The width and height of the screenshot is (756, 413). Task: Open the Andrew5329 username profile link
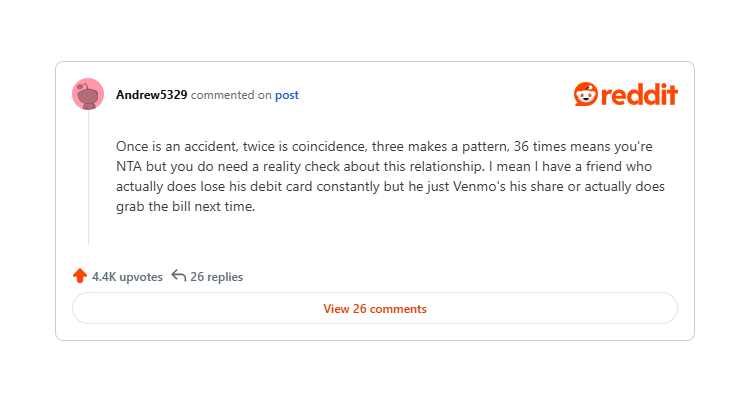click(x=151, y=95)
